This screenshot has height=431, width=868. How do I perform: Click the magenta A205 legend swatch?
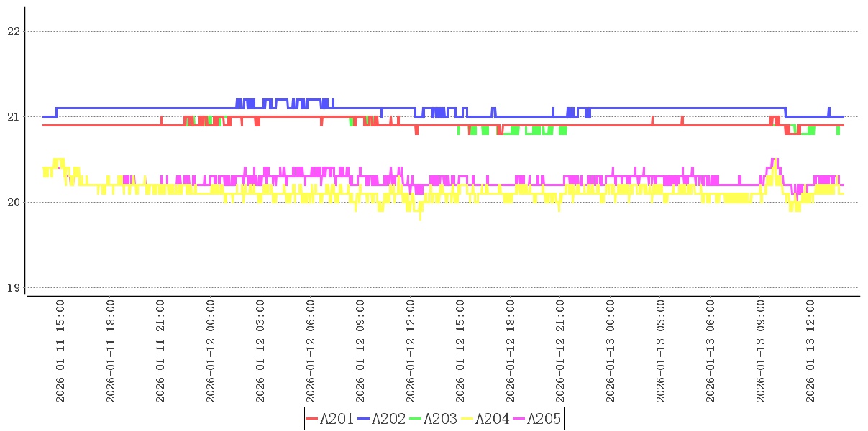pos(519,419)
